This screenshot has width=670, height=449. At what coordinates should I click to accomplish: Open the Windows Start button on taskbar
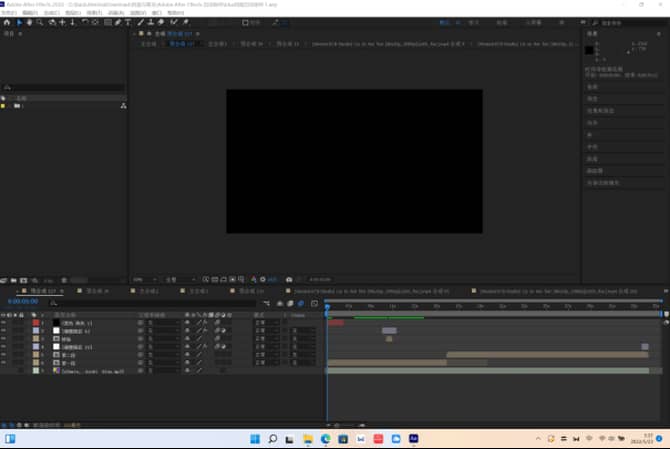point(255,439)
